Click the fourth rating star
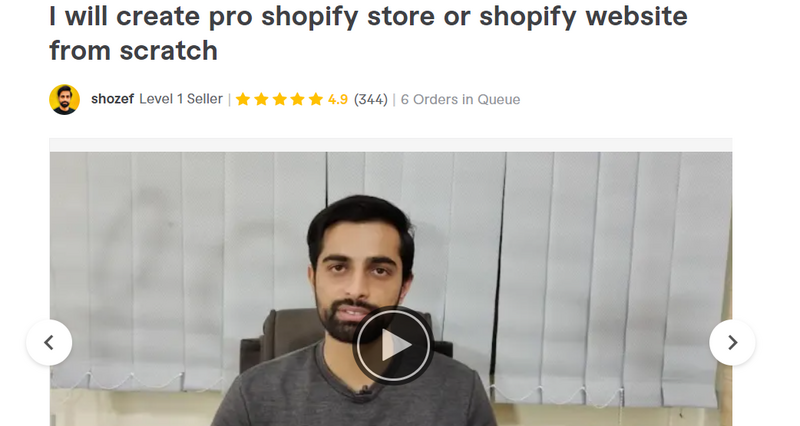This screenshot has height=426, width=800. (x=297, y=99)
